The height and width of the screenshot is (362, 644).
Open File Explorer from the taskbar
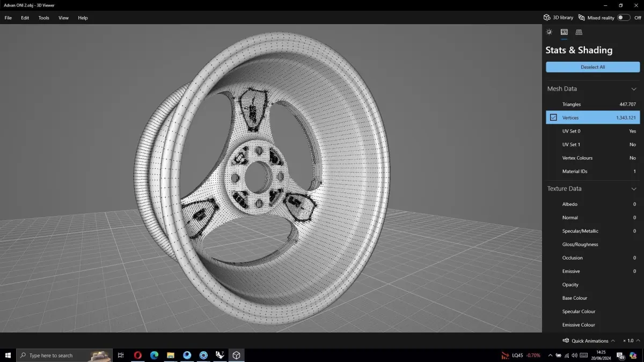(x=171, y=355)
